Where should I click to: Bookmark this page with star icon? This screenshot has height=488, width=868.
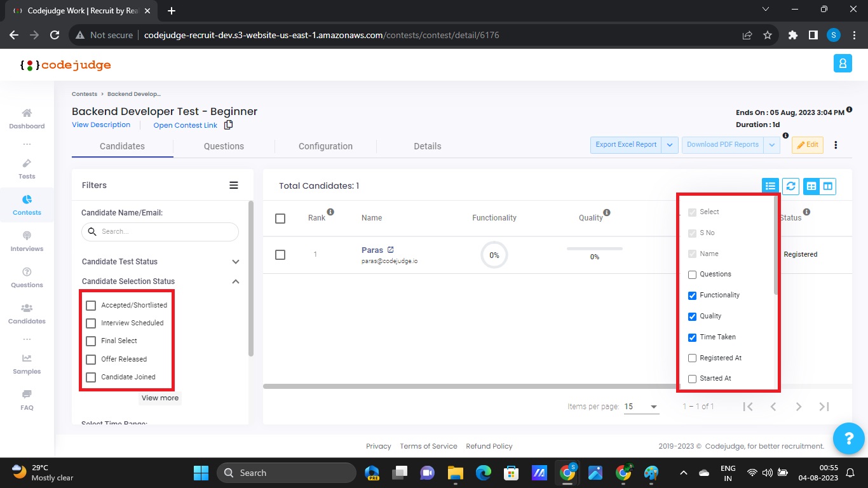[x=767, y=35]
